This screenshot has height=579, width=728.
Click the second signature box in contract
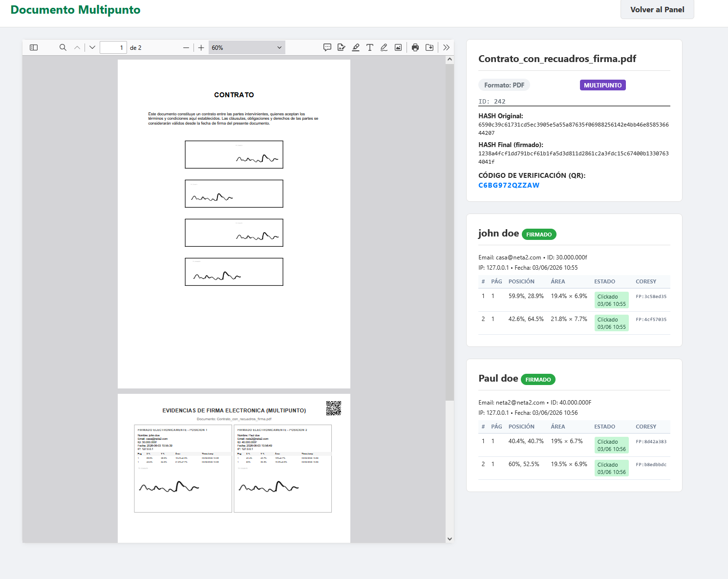234,193
